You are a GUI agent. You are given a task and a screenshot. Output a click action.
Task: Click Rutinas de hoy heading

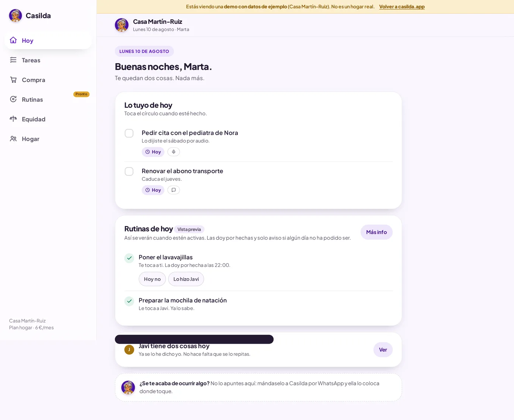149,229
